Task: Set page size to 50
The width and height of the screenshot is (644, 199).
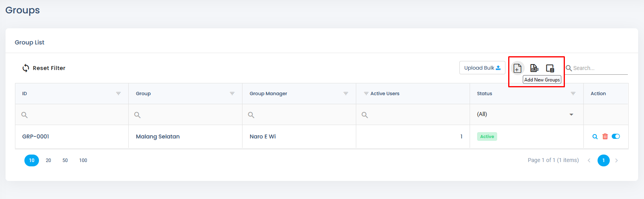Action: (x=65, y=160)
